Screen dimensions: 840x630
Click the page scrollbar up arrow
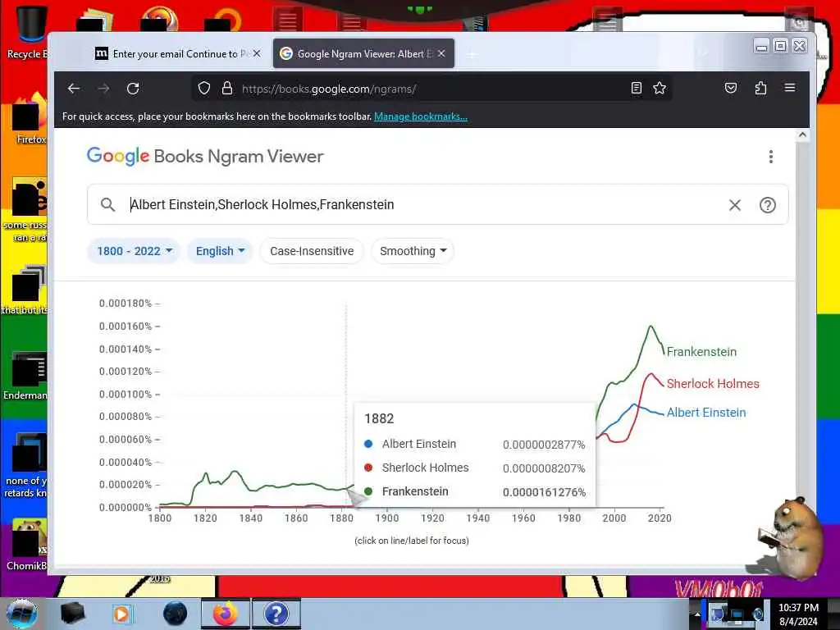pos(802,135)
